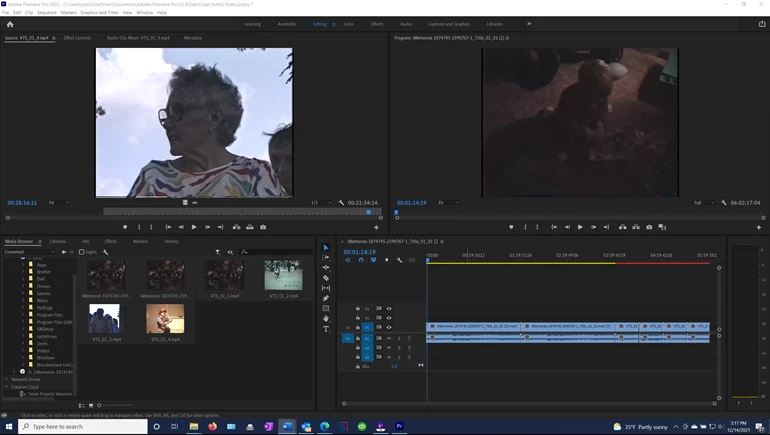770x435 pixels.
Task: Select the VTS_01_4.mp4 thumbnail
Action: 165,320
